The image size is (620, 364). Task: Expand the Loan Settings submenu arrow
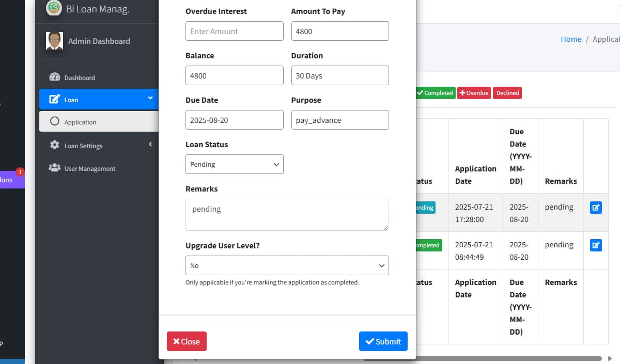click(150, 145)
